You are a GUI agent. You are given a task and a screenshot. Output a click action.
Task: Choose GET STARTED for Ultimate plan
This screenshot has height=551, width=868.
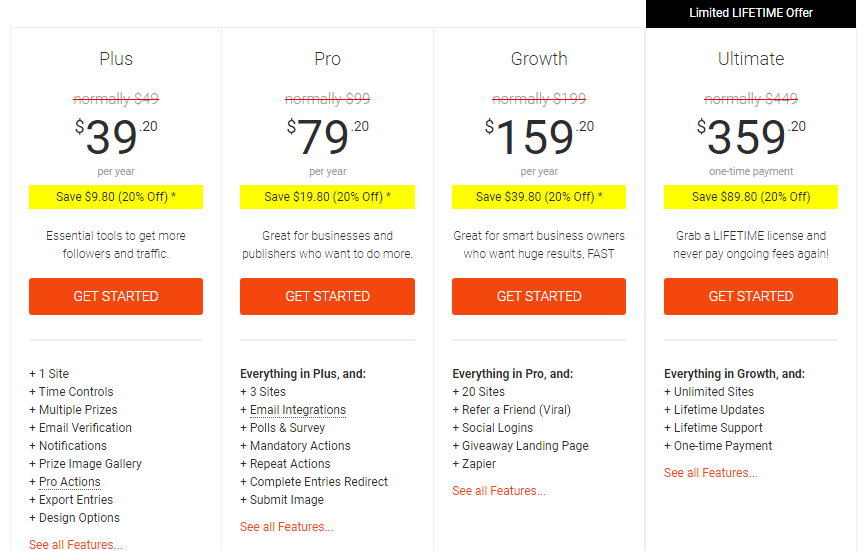click(x=751, y=296)
